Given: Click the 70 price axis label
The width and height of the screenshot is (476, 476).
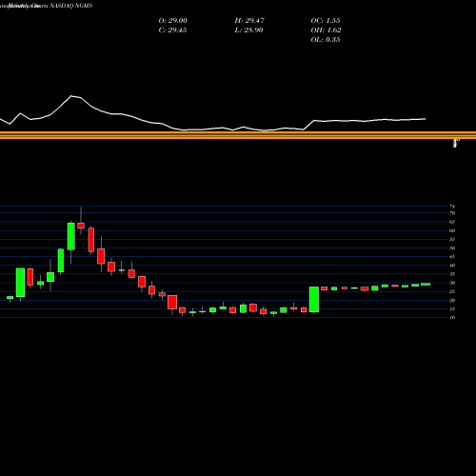Looking at the screenshot, I should click(452, 213).
